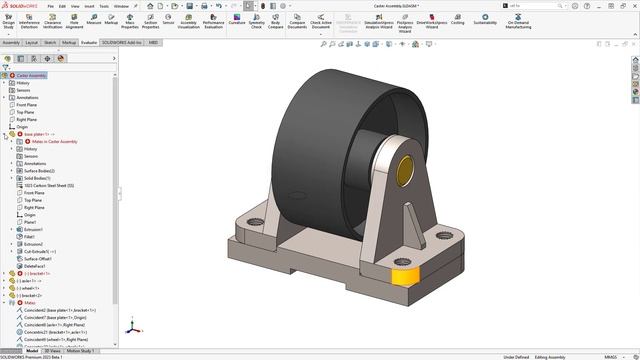Open the Edit menu
Viewport: 640px width, 360px height.
pyautogui.click(x=62, y=6)
